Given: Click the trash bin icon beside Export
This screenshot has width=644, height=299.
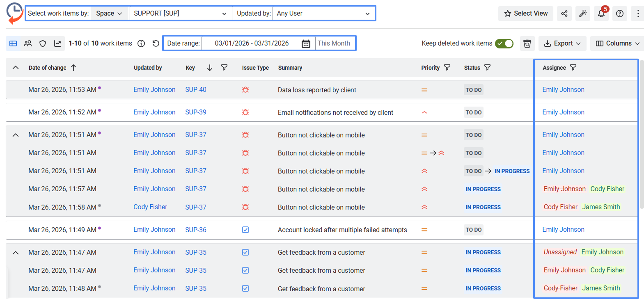Looking at the screenshot, I should [527, 43].
